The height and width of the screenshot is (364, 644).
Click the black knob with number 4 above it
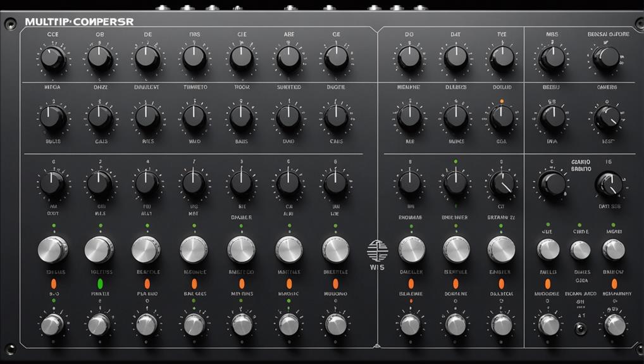(147, 183)
